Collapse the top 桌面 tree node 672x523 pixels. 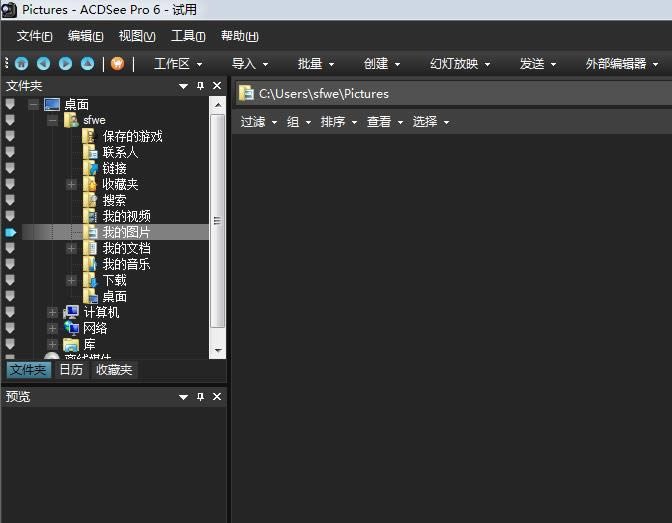(x=33, y=104)
